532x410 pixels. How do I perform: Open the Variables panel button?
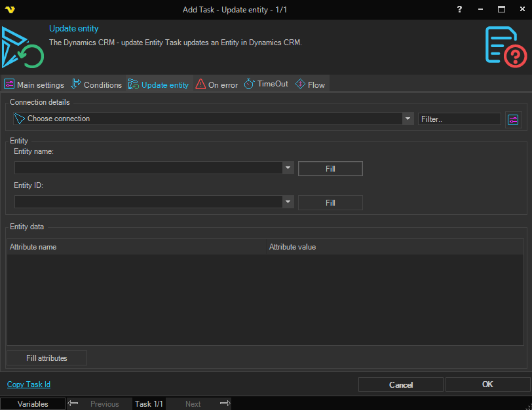coord(33,404)
